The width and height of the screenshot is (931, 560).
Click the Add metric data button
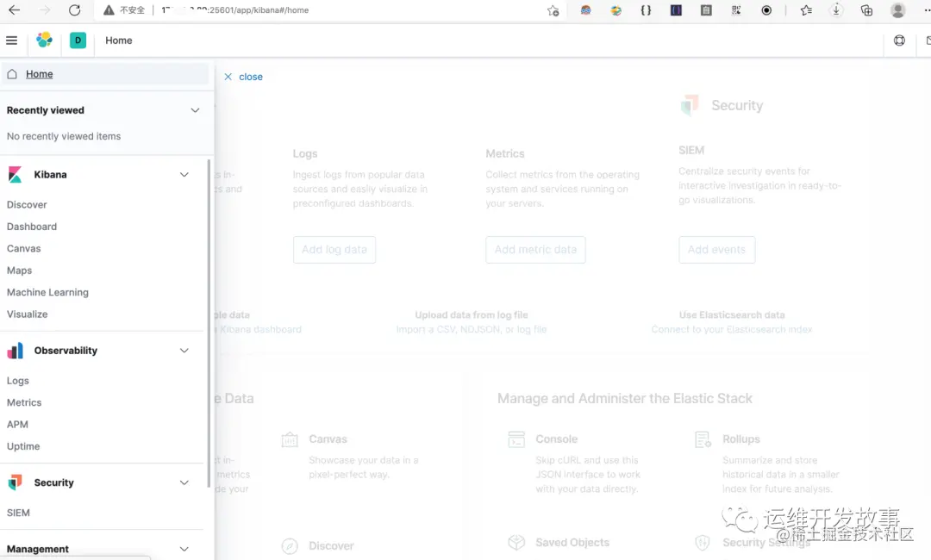tap(535, 250)
